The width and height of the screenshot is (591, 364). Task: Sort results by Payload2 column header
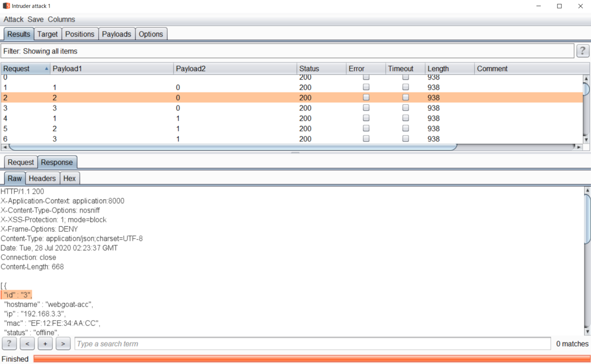pos(235,68)
